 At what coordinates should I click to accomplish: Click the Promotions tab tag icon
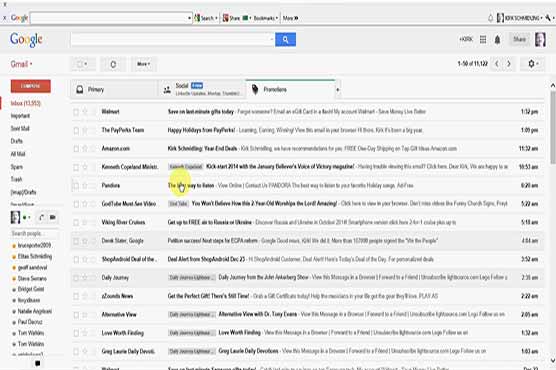coord(255,89)
